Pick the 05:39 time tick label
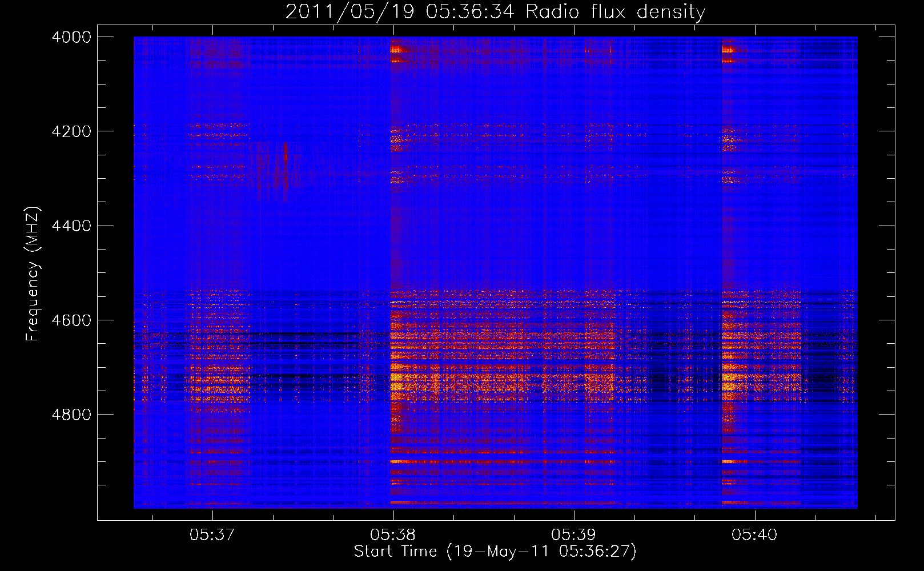Viewport: 924px width, 571px height. tap(573, 535)
